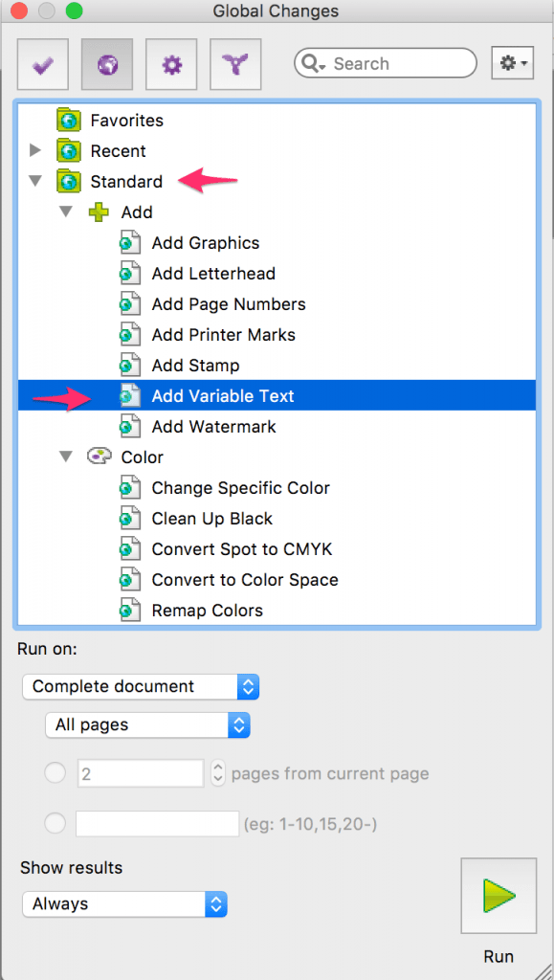Open the Complete document dropdown
The image size is (554, 980).
(x=140, y=686)
